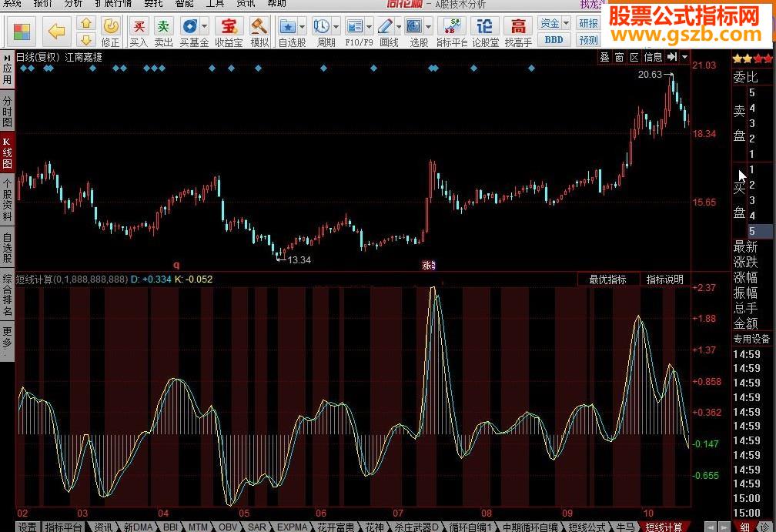Viewport: 776px width, 532px height.
Task: Click the 设置 button at bottom left
Action: pyautogui.click(x=27, y=527)
